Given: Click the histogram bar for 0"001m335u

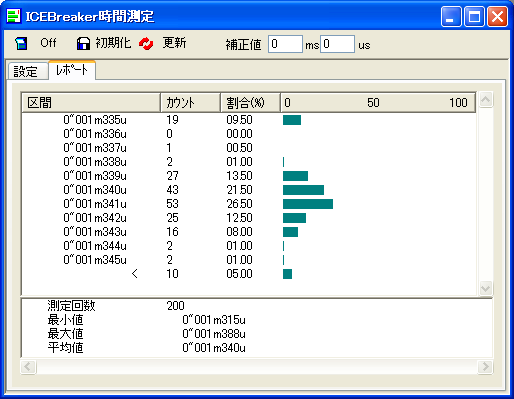Looking at the screenshot, I should pos(292,120).
